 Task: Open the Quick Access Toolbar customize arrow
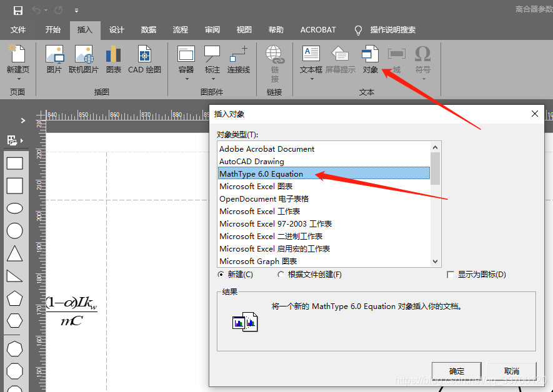[x=76, y=11]
